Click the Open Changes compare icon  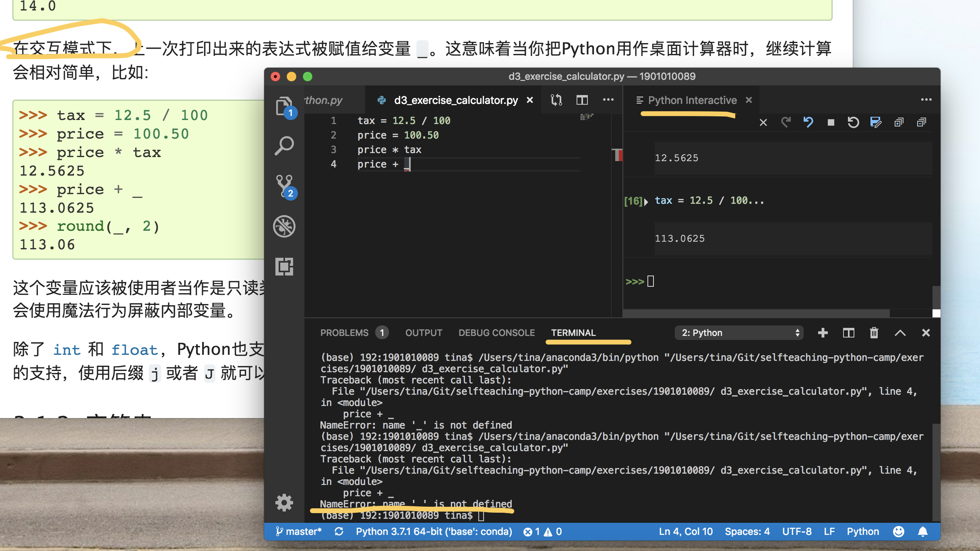(x=556, y=100)
